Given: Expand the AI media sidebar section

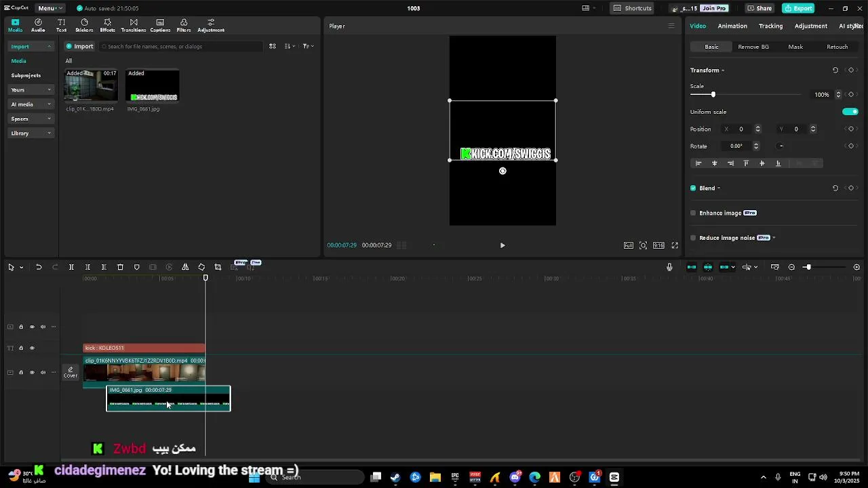Looking at the screenshot, I should pos(31,104).
